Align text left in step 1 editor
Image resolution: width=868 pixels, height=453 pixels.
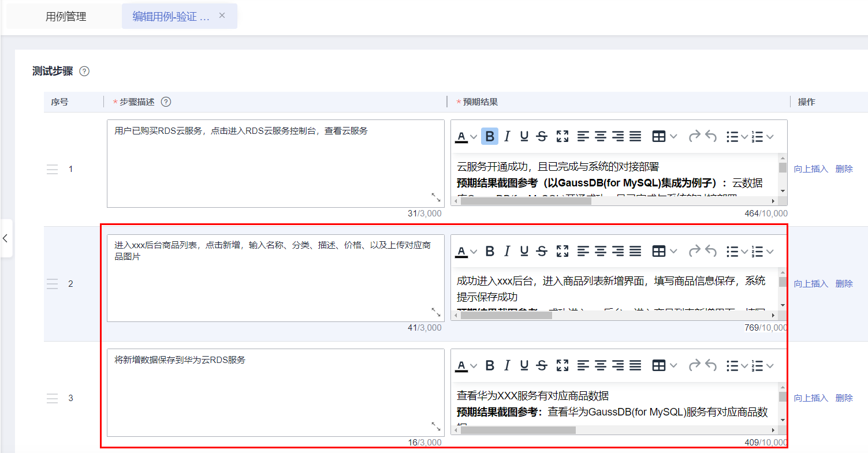(x=583, y=137)
